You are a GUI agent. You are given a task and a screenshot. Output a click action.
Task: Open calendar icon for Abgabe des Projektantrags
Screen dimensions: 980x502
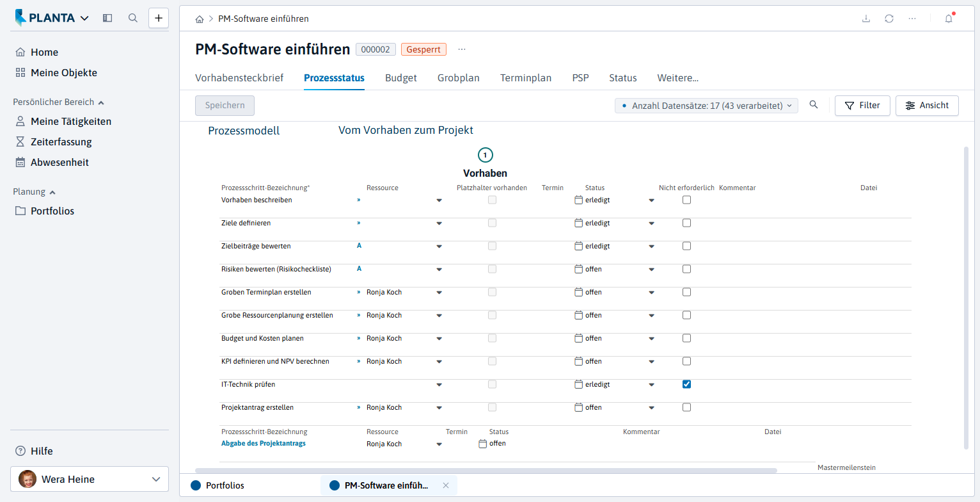pos(483,444)
